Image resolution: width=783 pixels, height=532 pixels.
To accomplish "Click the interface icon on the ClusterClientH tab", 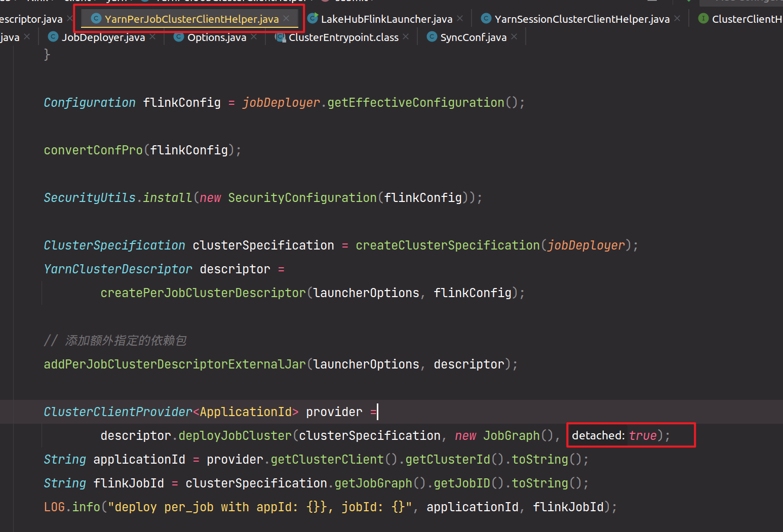I will point(703,19).
